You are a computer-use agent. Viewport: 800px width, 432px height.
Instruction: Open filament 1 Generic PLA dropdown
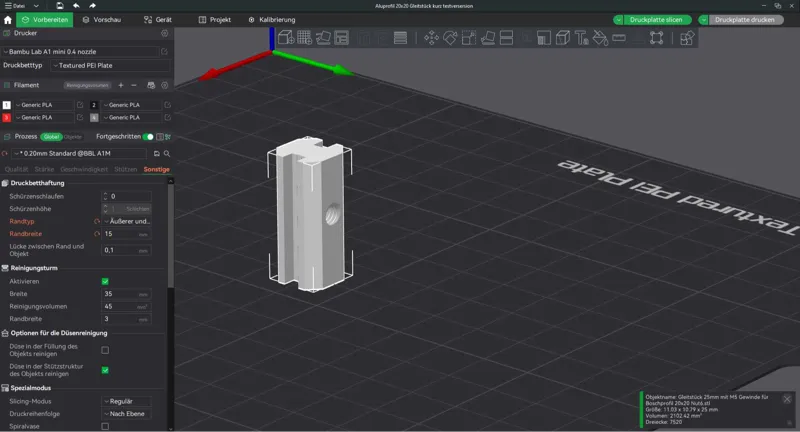43,105
